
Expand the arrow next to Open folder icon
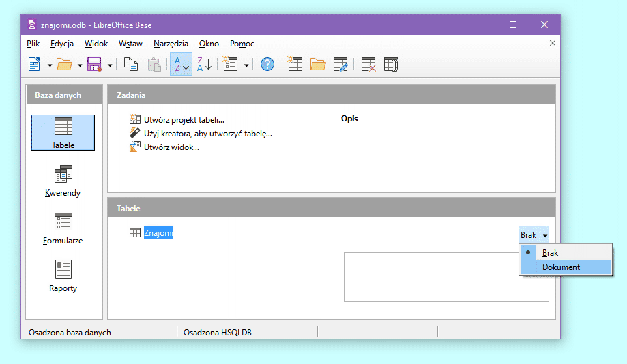click(80, 65)
